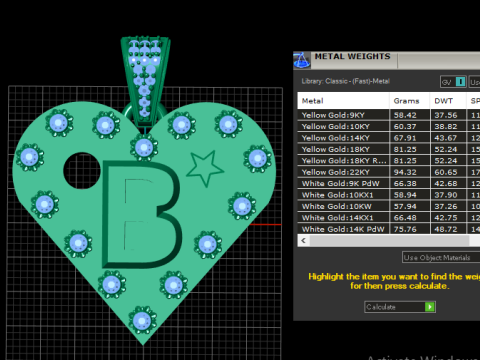Select the Yellow Gold:14KY row
Viewport: 480px width, 360px height.
[389, 138]
